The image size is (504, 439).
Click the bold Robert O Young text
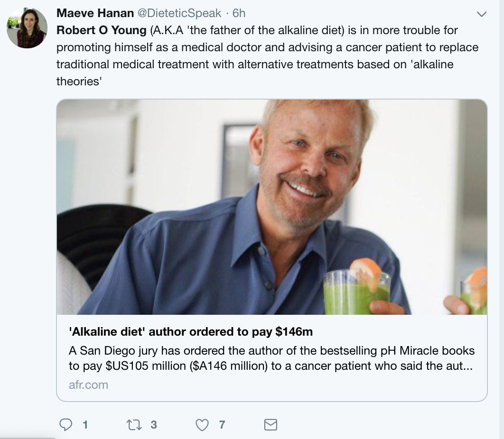(101, 30)
